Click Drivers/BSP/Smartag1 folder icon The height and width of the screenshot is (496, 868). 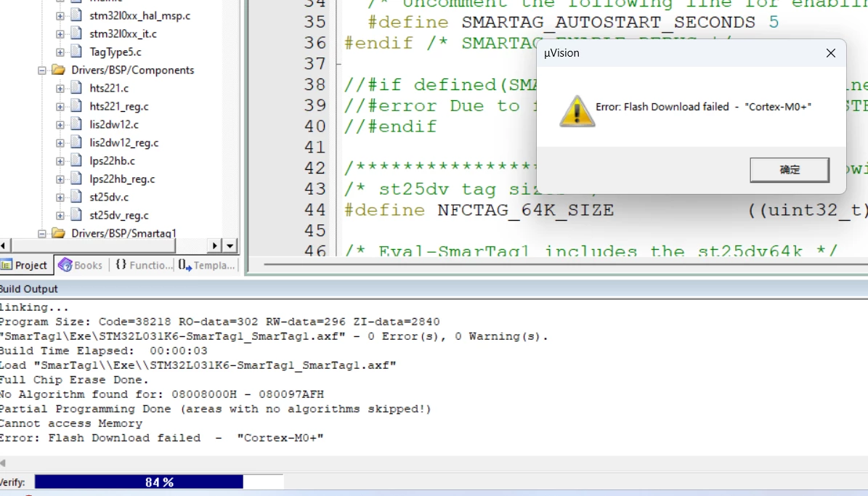[x=58, y=233]
